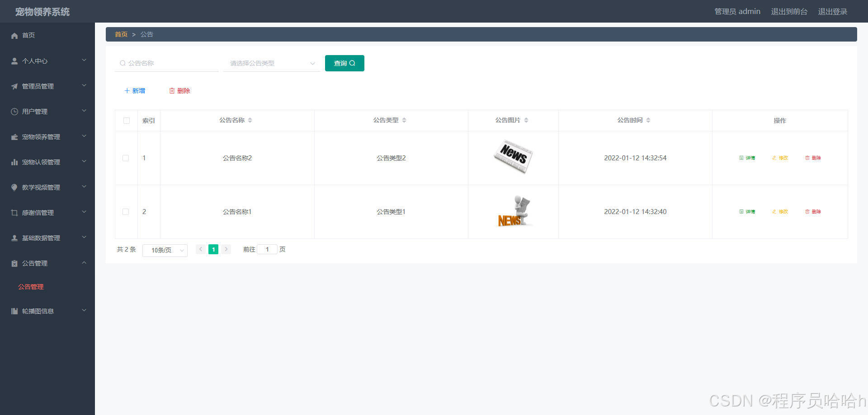Image resolution: width=868 pixels, height=415 pixels.
Task: Click the icon beside 轮播图信息
Action: (x=14, y=311)
